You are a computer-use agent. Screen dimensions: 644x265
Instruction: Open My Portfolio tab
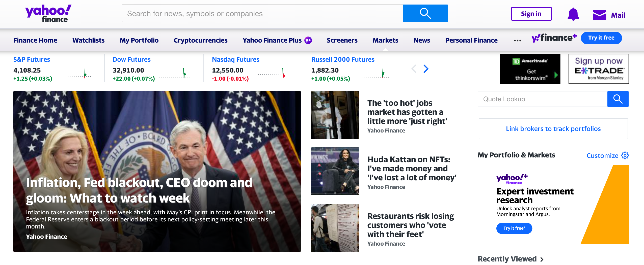(x=139, y=40)
